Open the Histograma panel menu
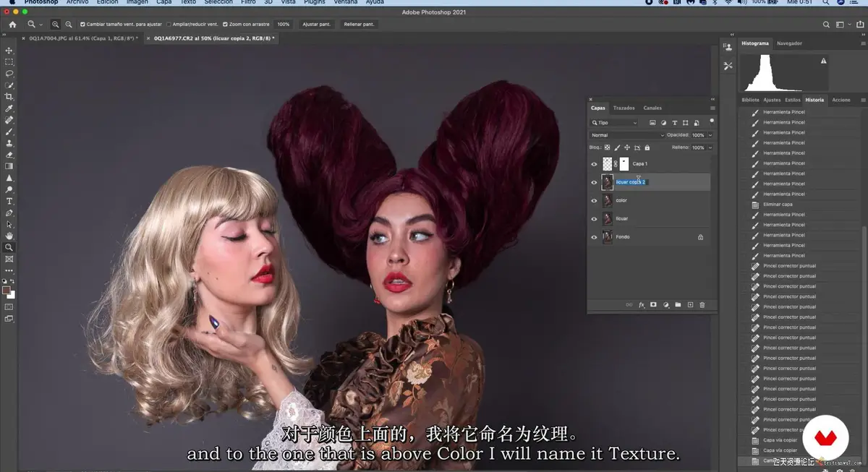Image resolution: width=868 pixels, height=472 pixels. click(x=862, y=43)
